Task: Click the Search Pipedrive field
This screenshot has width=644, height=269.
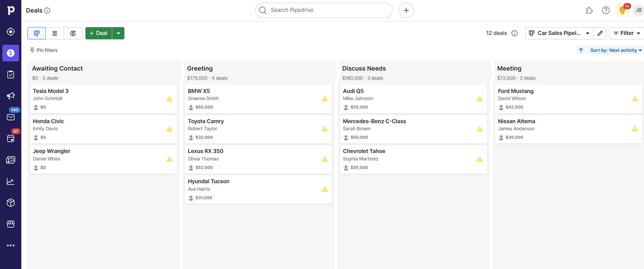Action: (324, 10)
